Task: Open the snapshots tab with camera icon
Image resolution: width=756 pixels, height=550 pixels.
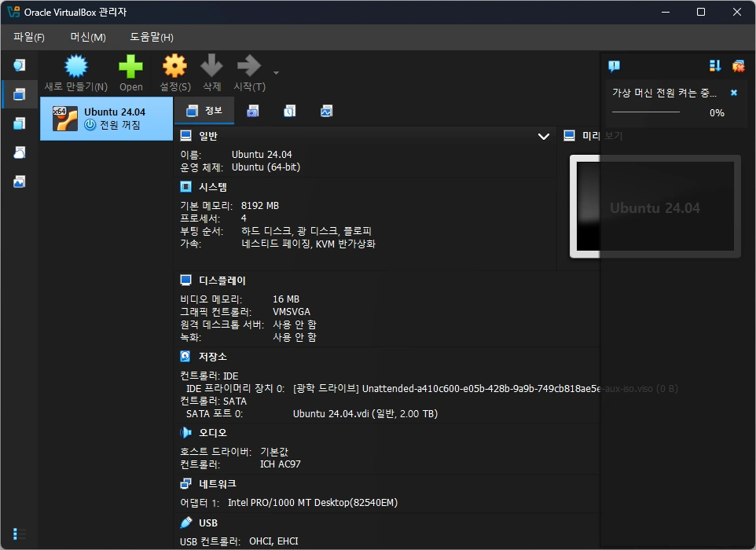Action: [252, 112]
